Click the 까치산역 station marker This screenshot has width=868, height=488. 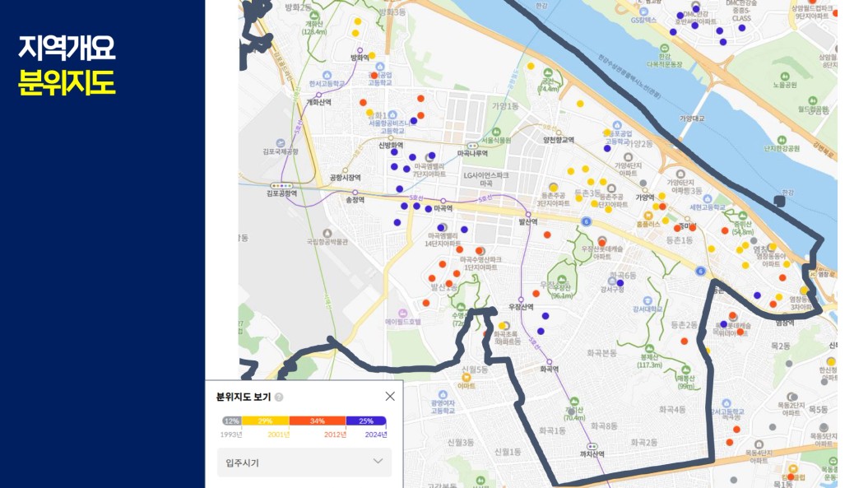pos(592,447)
